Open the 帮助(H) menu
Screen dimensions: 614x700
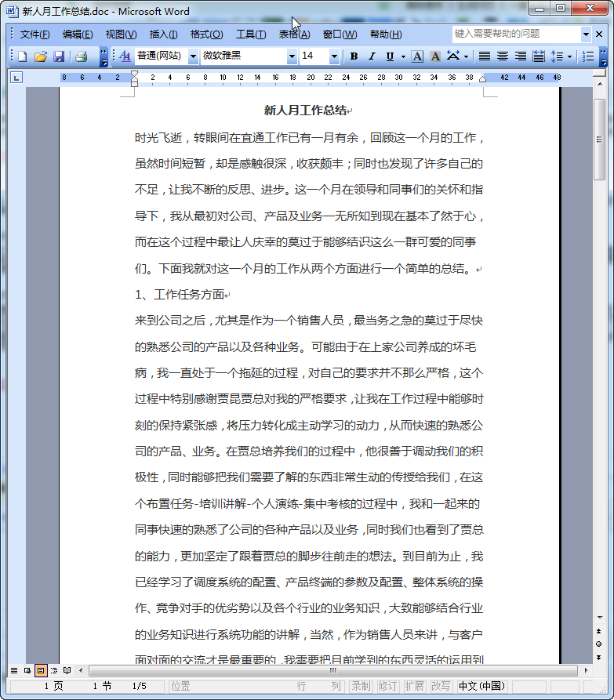pyautogui.click(x=386, y=34)
